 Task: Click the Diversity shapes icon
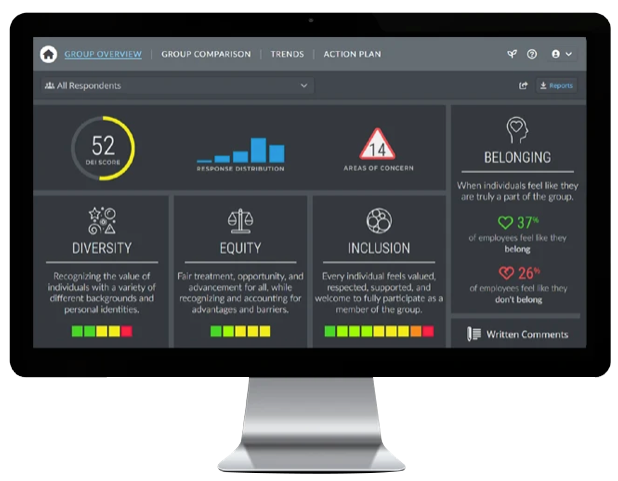point(102,220)
